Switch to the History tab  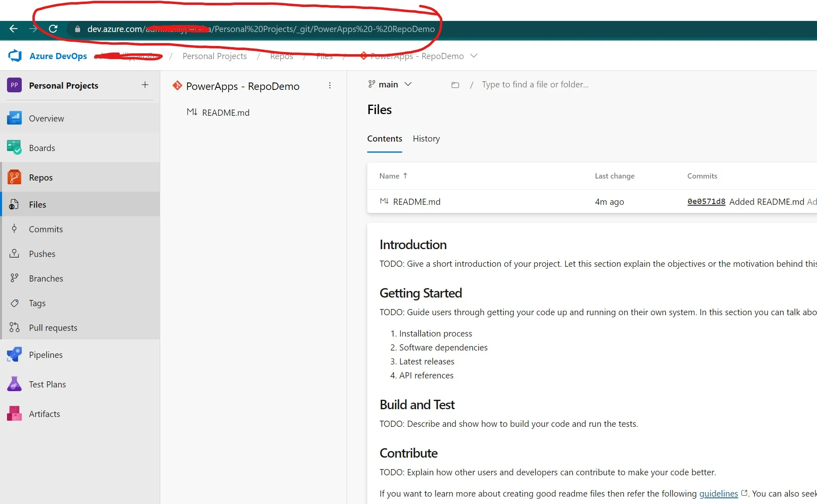[426, 139]
